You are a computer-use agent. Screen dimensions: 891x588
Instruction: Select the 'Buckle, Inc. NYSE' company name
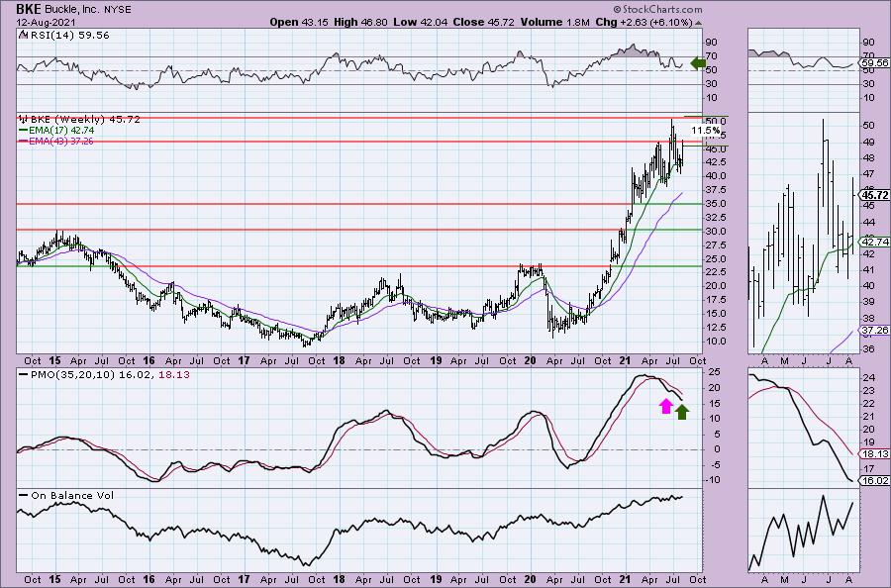click(x=87, y=10)
